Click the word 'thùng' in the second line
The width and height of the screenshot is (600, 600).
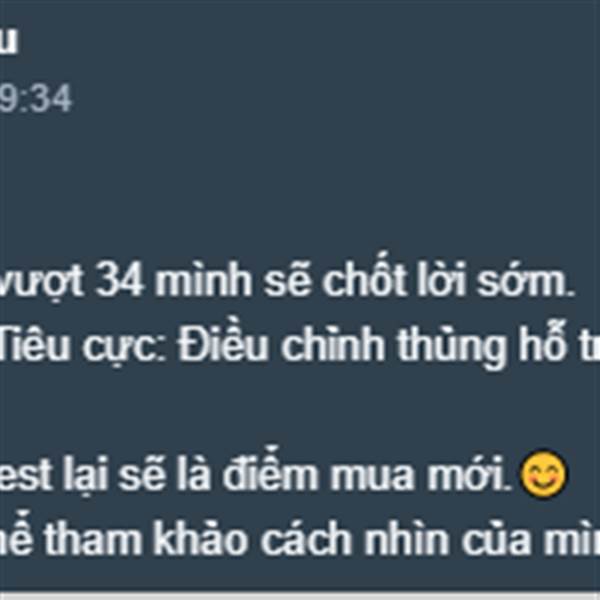tap(451, 347)
